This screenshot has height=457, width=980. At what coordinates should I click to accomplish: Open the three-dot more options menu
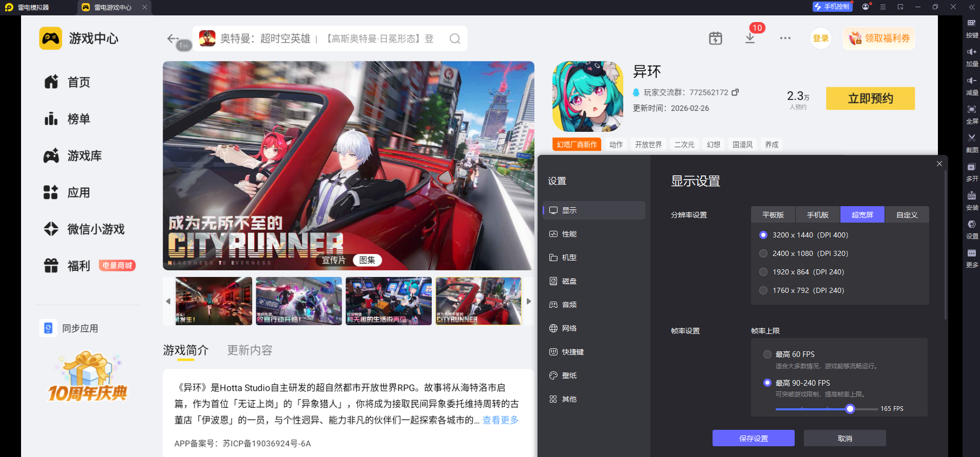(x=785, y=38)
